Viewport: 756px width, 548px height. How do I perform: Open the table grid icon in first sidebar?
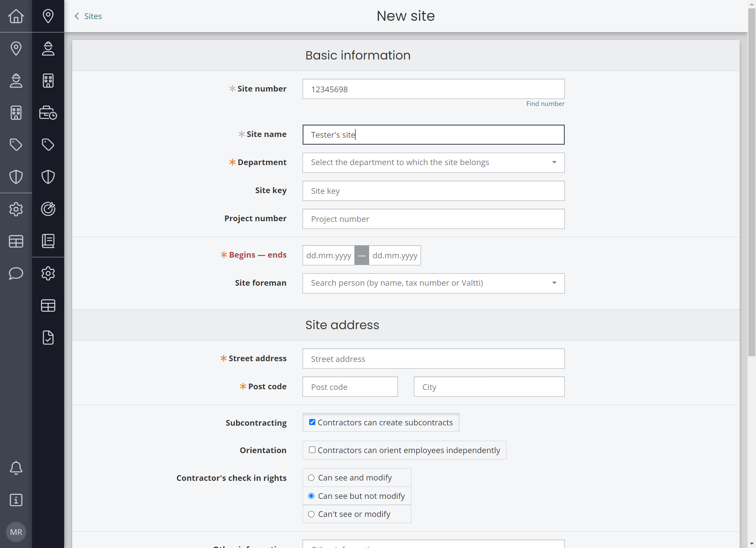16,241
